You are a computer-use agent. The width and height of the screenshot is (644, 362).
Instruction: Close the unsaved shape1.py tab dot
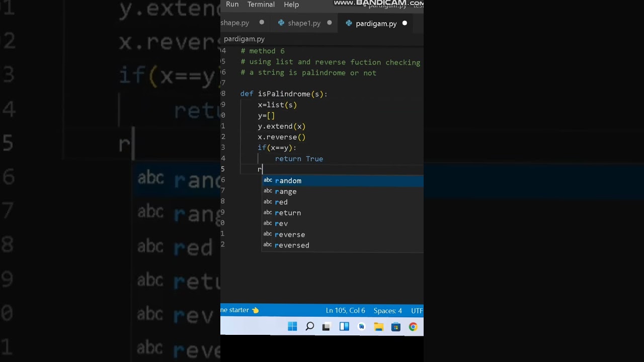click(330, 23)
